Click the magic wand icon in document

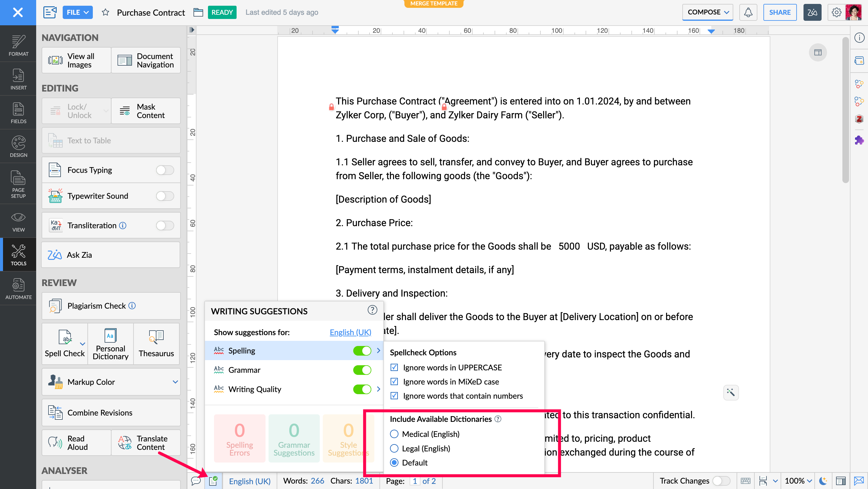[731, 392]
